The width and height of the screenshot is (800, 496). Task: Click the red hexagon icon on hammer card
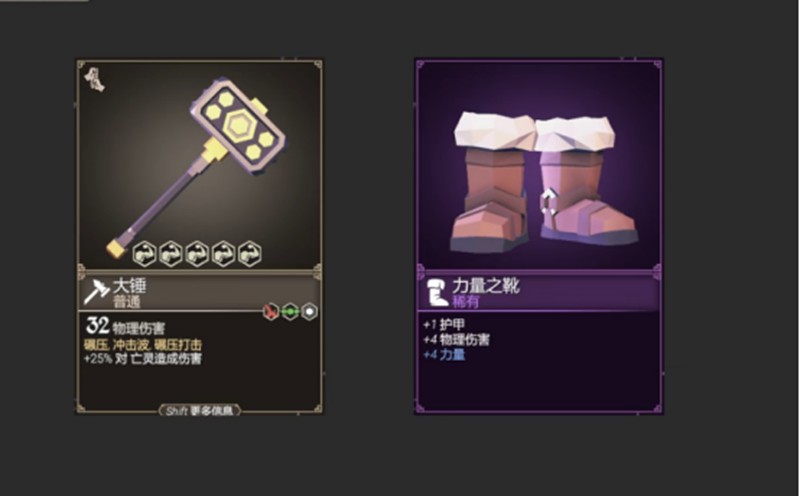tap(270, 311)
